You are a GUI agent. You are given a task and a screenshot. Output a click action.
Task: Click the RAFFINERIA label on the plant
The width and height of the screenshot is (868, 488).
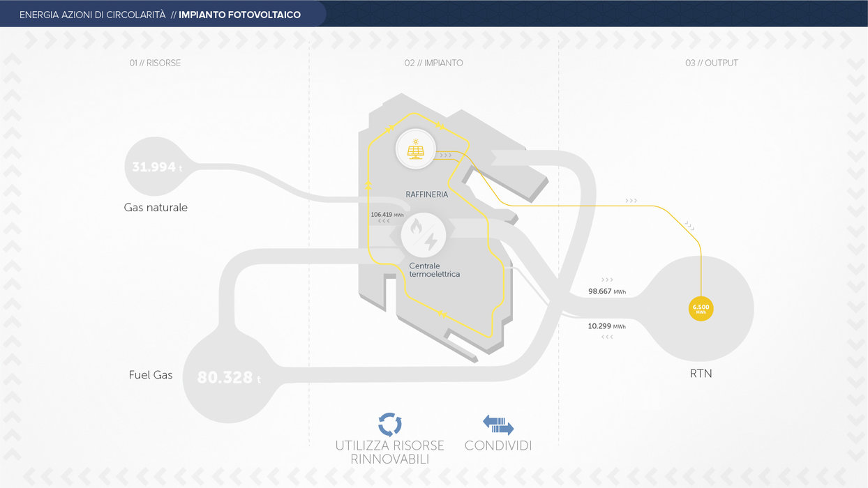pos(426,195)
